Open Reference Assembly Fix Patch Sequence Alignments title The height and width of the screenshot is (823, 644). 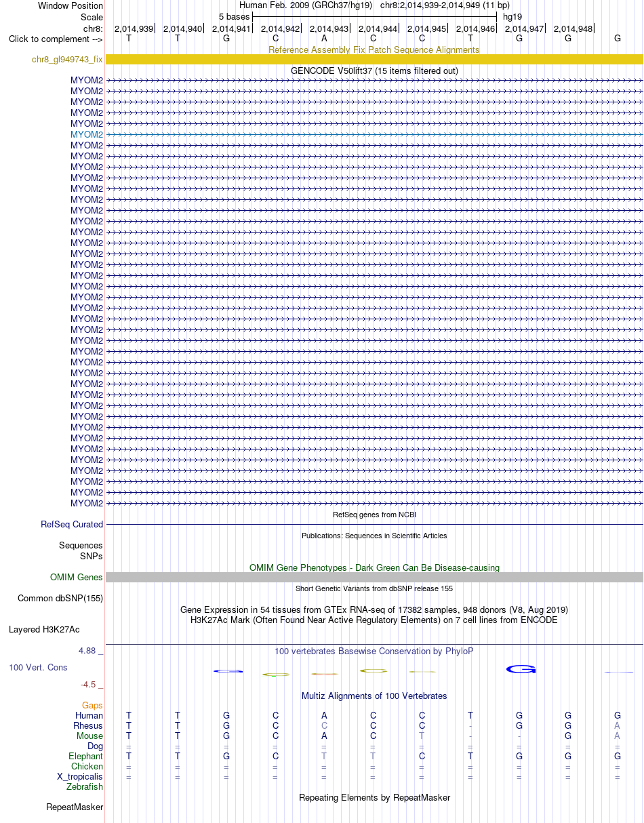pyautogui.click(x=374, y=50)
